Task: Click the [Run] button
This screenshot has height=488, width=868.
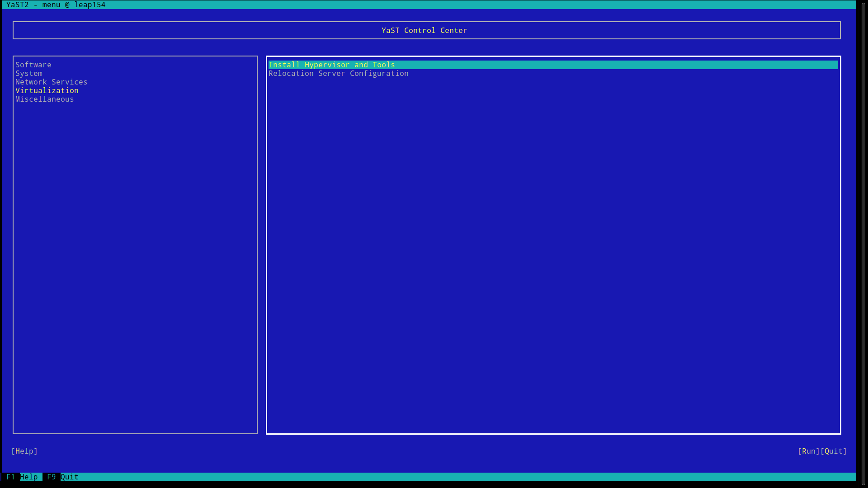Action: coord(809,451)
